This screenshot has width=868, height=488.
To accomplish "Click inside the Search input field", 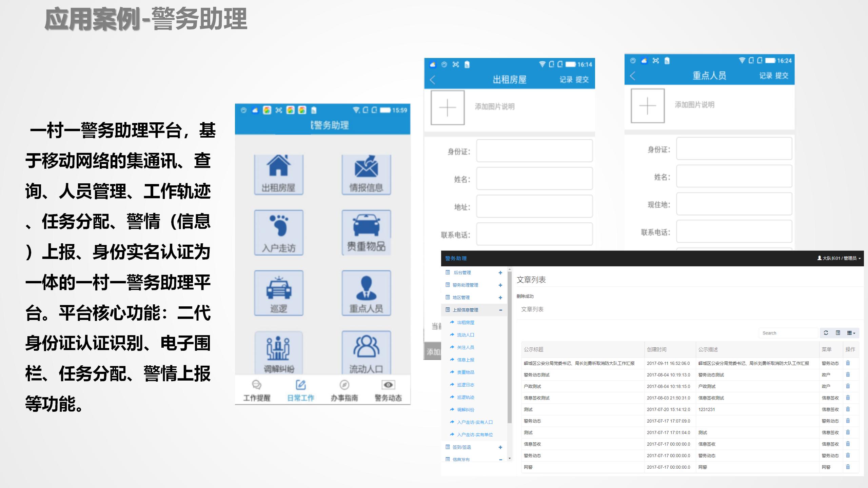I will point(788,333).
